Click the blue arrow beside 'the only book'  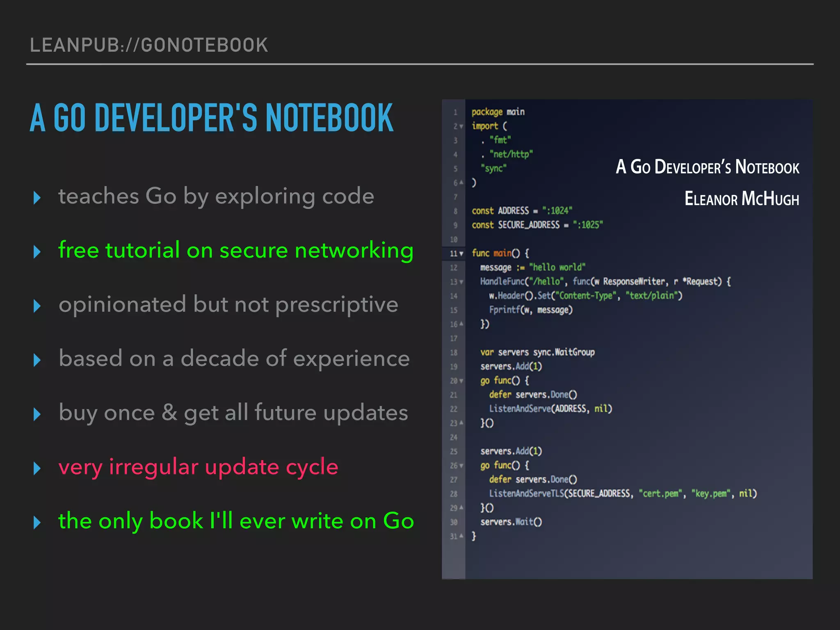[x=37, y=523]
